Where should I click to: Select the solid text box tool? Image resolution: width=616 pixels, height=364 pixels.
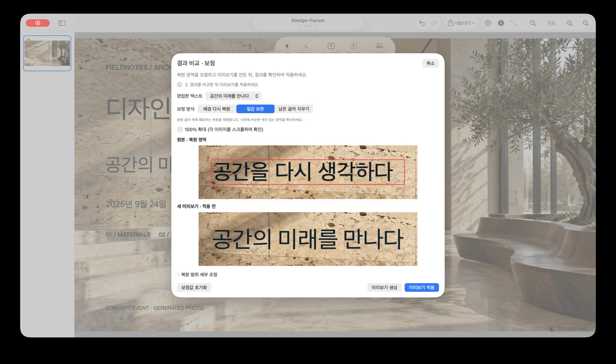click(x=331, y=46)
